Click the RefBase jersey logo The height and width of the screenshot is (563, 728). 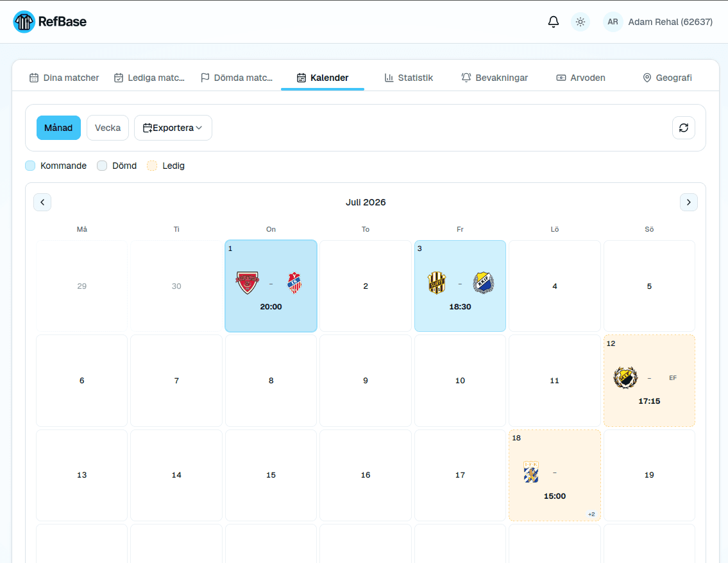(x=24, y=22)
